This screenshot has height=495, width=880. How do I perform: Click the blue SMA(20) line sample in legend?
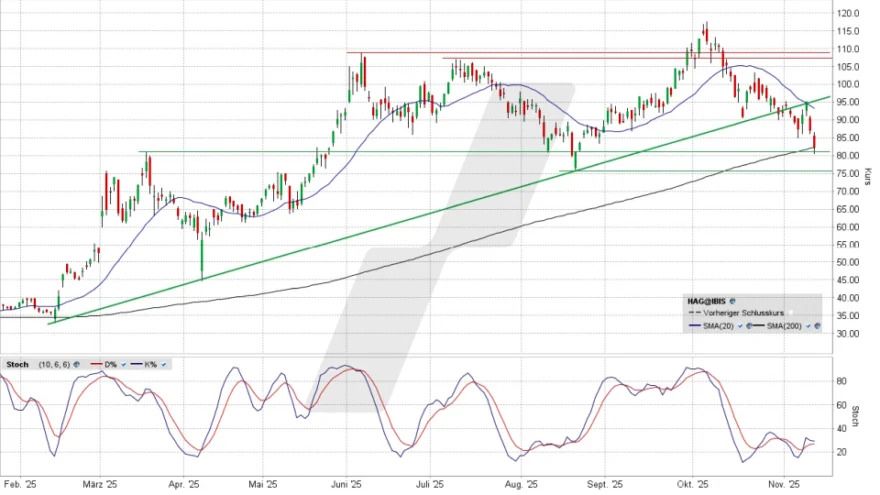(694, 326)
